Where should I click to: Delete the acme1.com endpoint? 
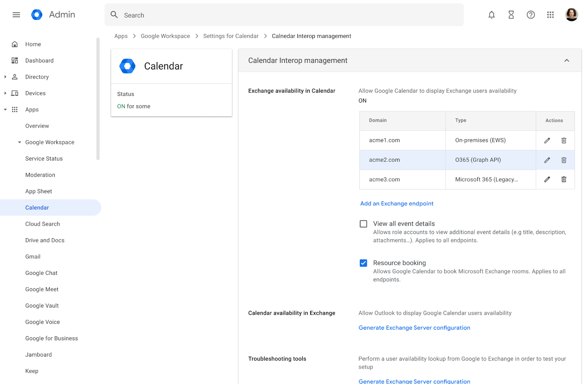coord(564,140)
